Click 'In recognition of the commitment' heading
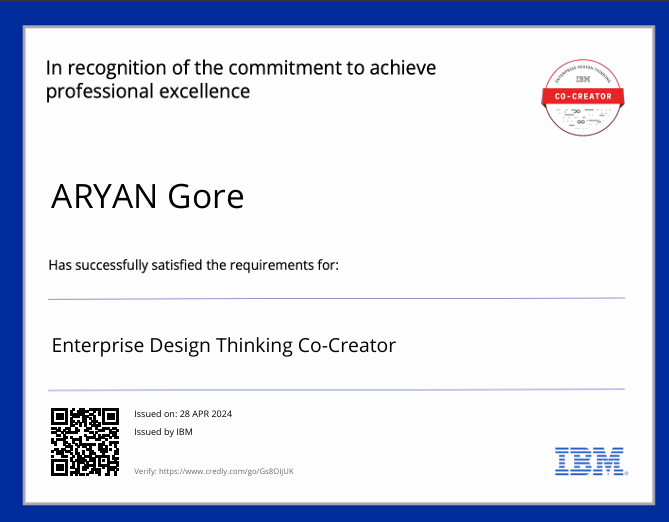669x522 pixels. [241, 79]
